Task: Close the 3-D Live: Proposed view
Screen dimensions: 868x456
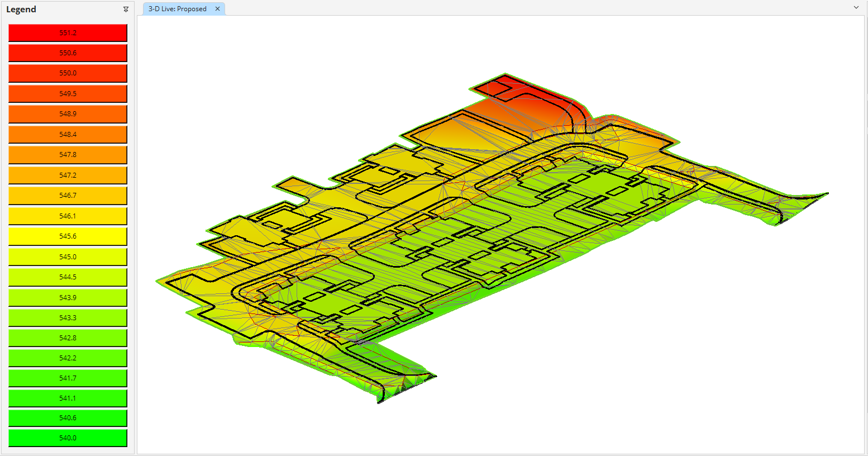Action: [x=217, y=8]
